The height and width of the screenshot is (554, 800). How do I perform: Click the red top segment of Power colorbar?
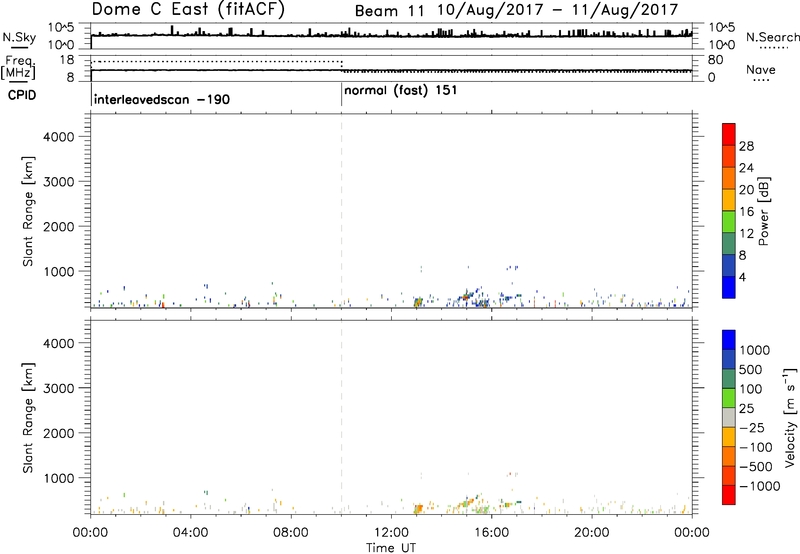(729, 134)
